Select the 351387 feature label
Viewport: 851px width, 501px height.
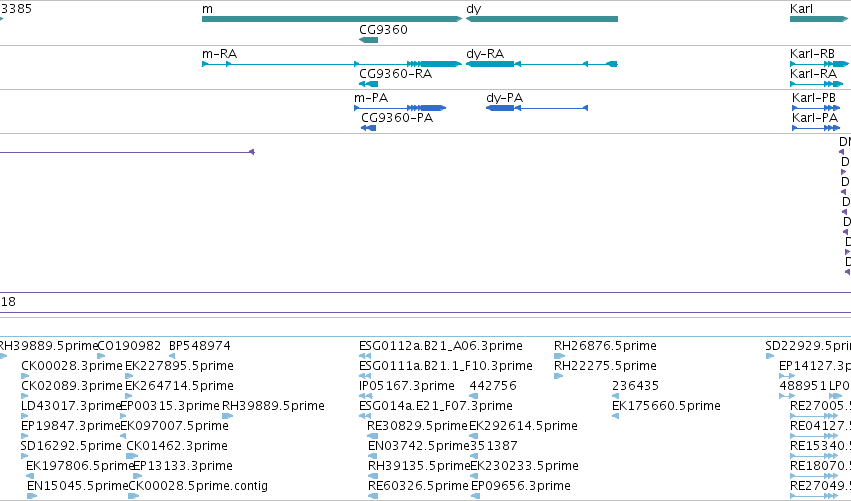(x=493, y=446)
